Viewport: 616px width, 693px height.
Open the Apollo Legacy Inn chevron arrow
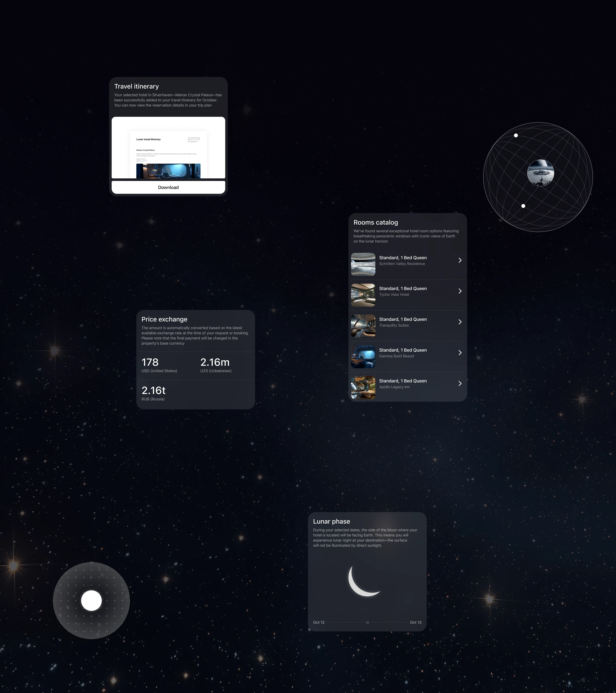point(460,384)
